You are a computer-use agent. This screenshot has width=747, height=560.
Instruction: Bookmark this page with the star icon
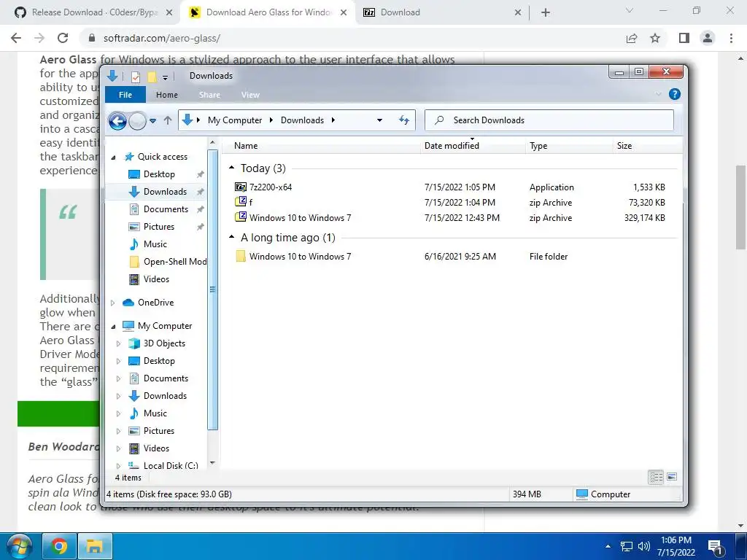656,38
